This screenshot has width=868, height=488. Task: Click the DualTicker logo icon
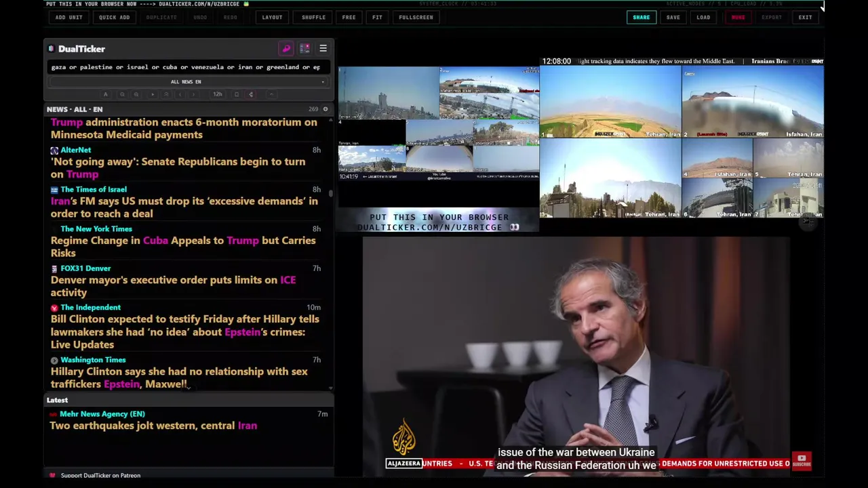pyautogui.click(x=51, y=49)
